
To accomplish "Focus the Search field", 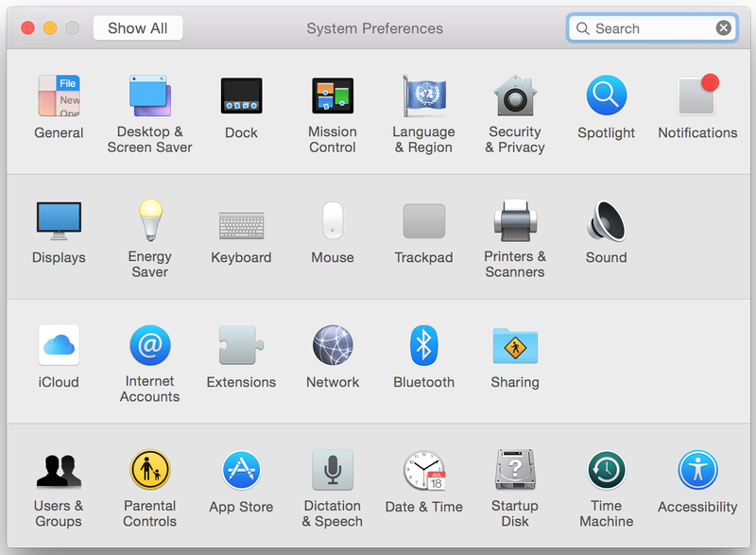I will pos(652,28).
